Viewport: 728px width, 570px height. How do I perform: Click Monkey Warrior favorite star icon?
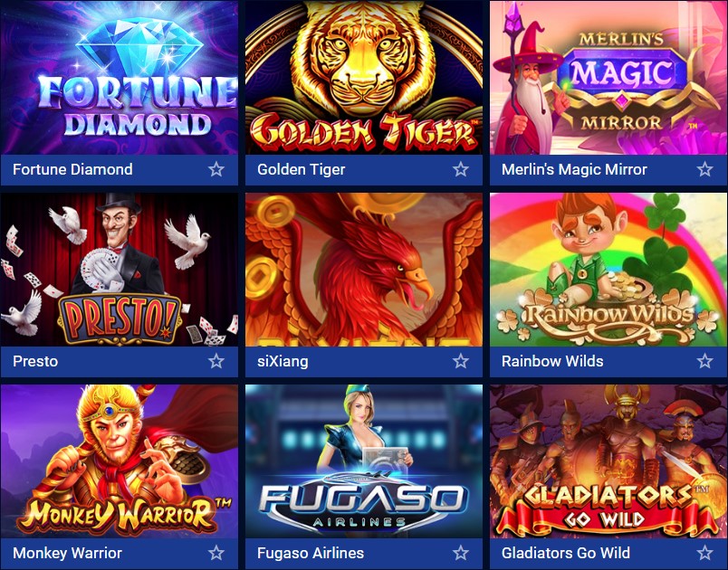coord(216,553)
